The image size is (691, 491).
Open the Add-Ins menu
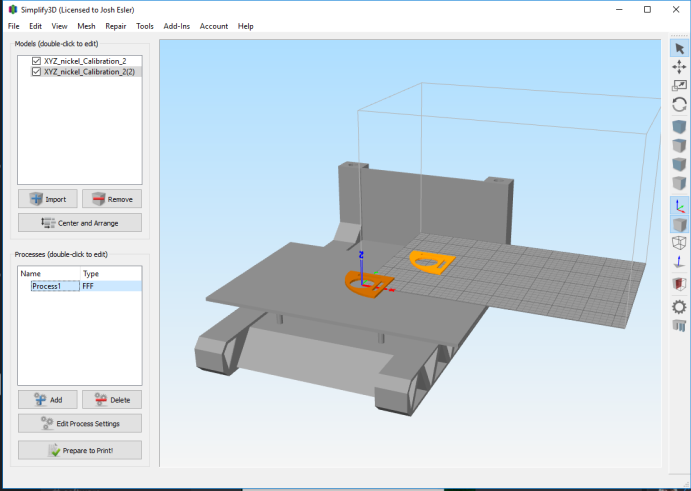point(177,26)
